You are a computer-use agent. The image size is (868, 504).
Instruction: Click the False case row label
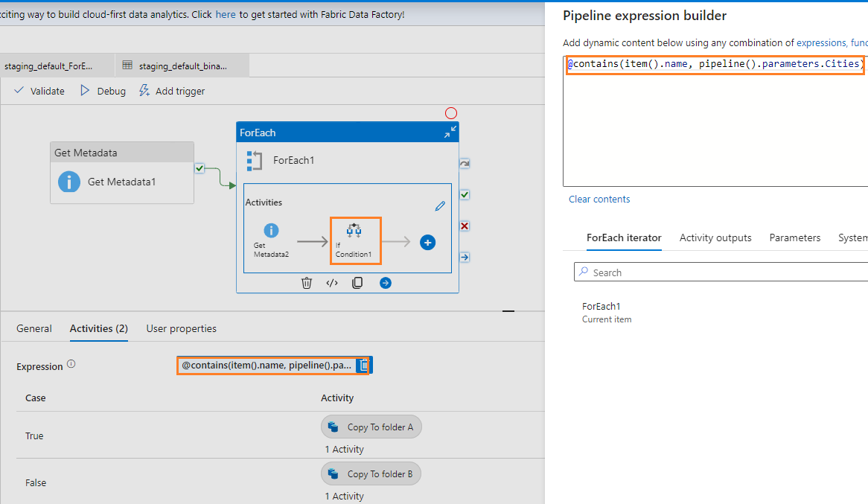[36, 483]
